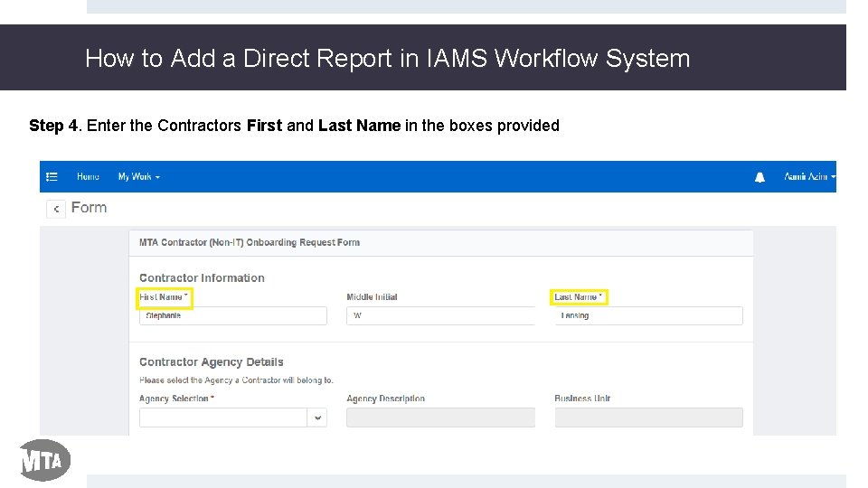Click the Agency Description field
Screen dimensions: 868x488
click(440, 418)
